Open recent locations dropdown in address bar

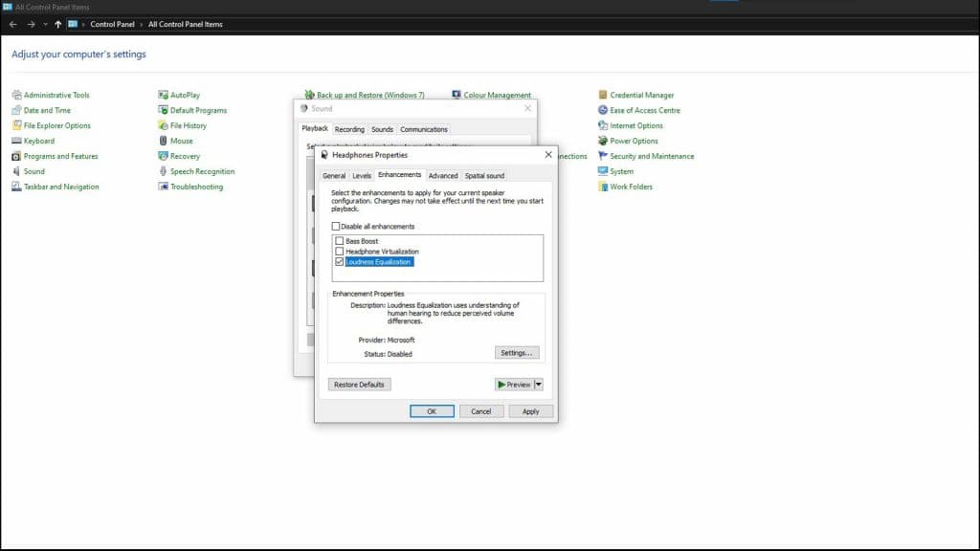(45, 24)
